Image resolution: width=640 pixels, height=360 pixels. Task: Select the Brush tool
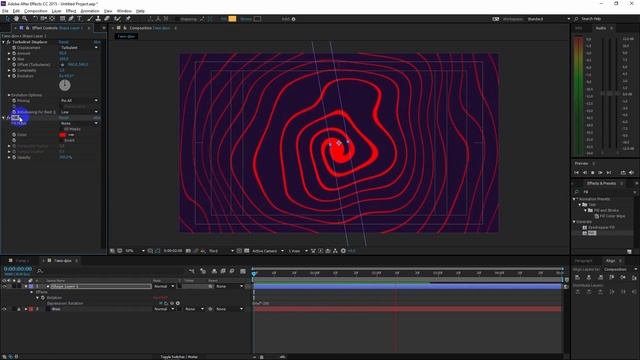[90, 19]
